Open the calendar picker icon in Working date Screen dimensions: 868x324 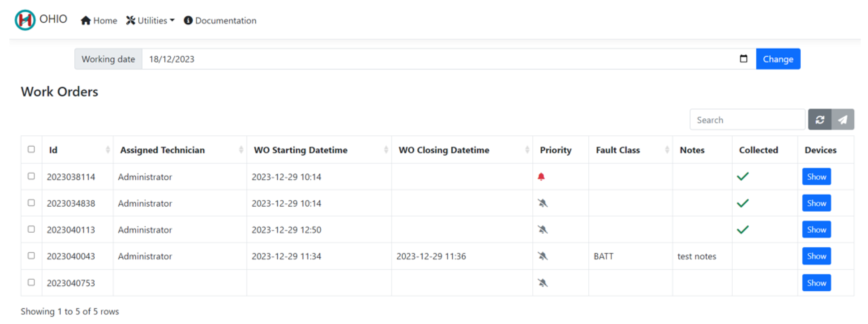743,59
